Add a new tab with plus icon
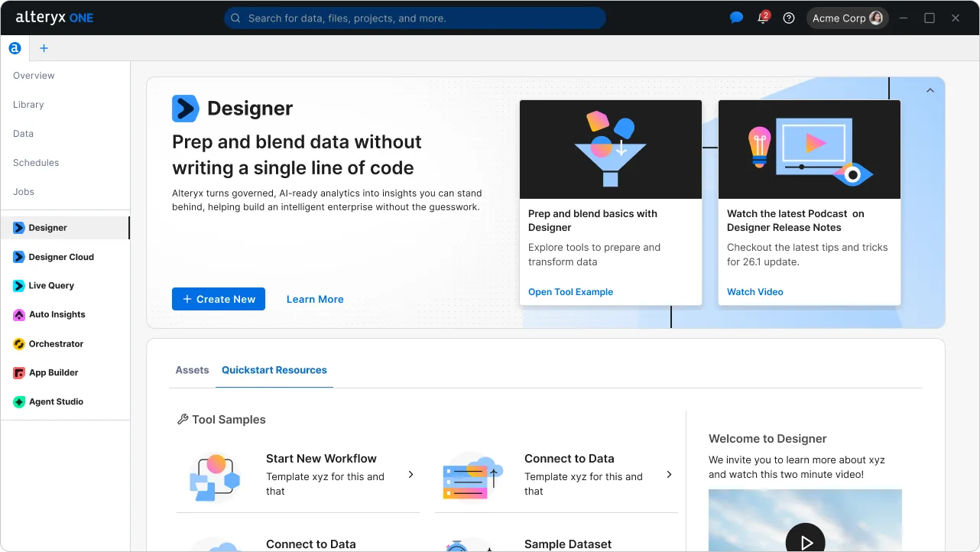Viewport: 980px width, 552px height. [44, 48]
